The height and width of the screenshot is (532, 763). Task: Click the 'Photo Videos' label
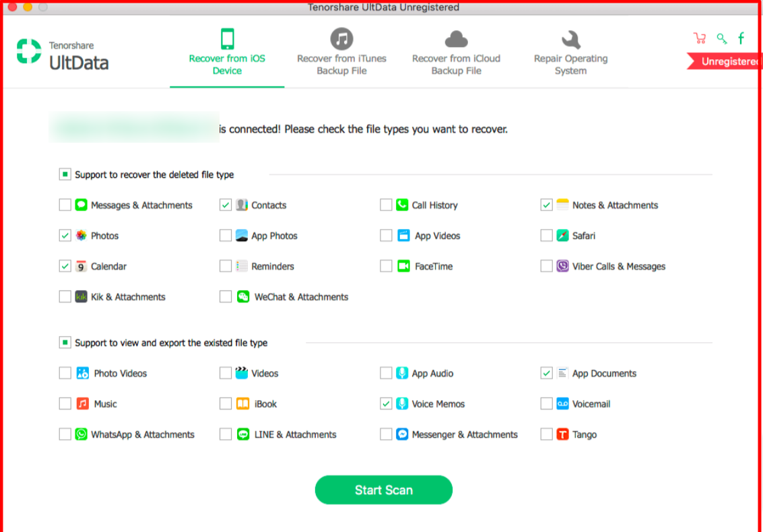click(x=120, y=373)
